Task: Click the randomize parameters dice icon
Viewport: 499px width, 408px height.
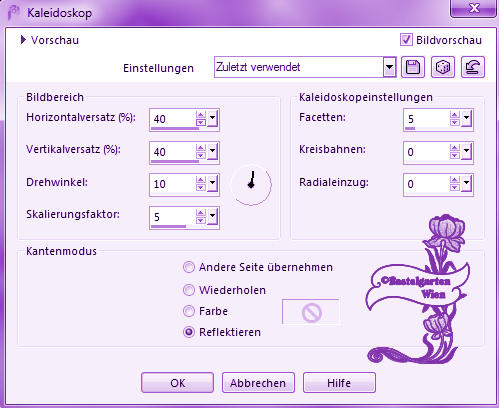Action: tap(443, 67)
